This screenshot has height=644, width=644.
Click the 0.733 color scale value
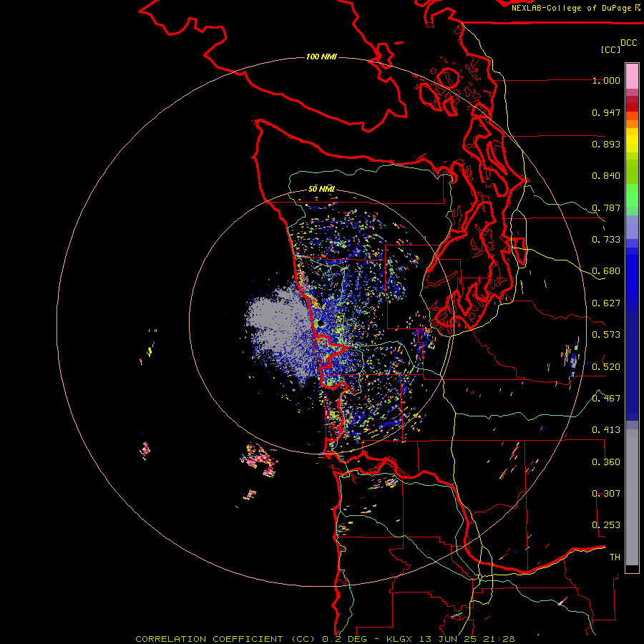(x=606, y=240)
